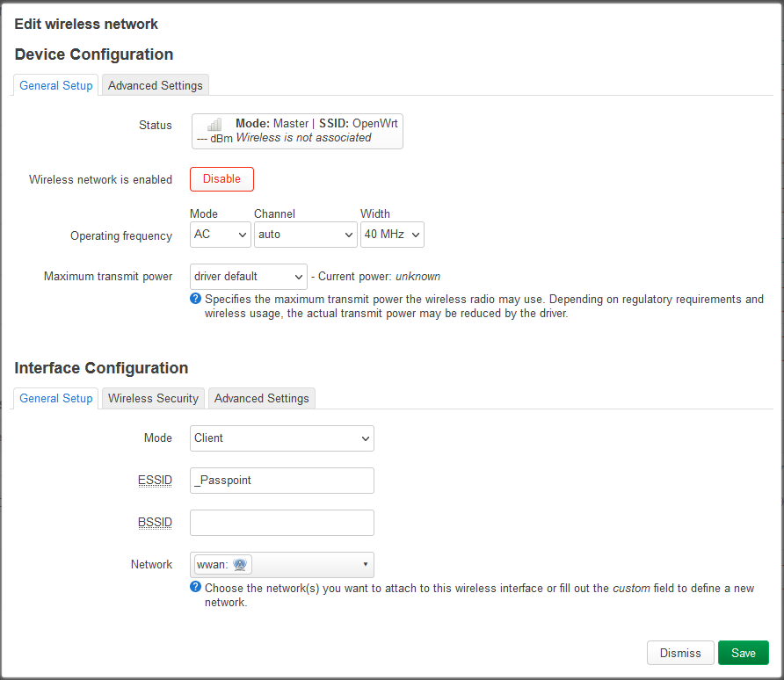Open the Maximum transmit power dropdown
784x680 pixels.
tap(249, 276)
